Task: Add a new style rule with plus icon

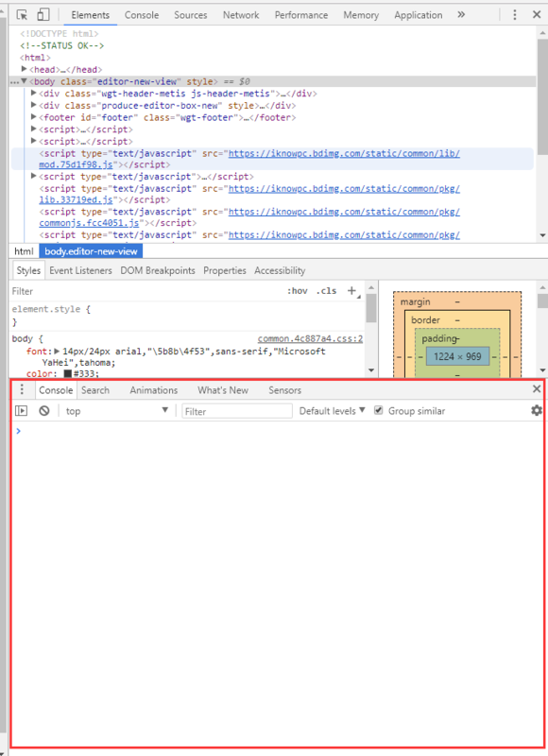Action: pyautogui.click(x=352, y=291)
